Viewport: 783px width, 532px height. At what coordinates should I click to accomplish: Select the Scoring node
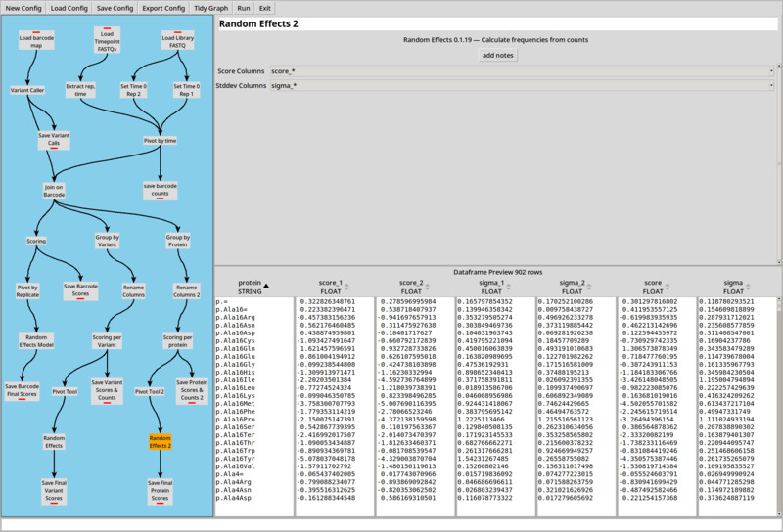coord(36,241)
